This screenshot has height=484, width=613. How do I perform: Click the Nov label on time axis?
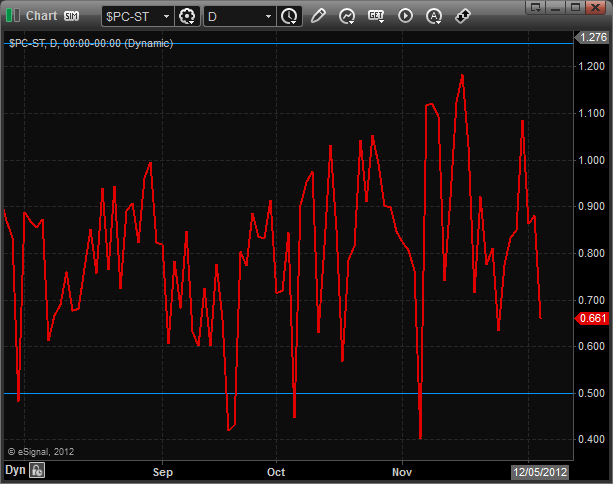402,472
